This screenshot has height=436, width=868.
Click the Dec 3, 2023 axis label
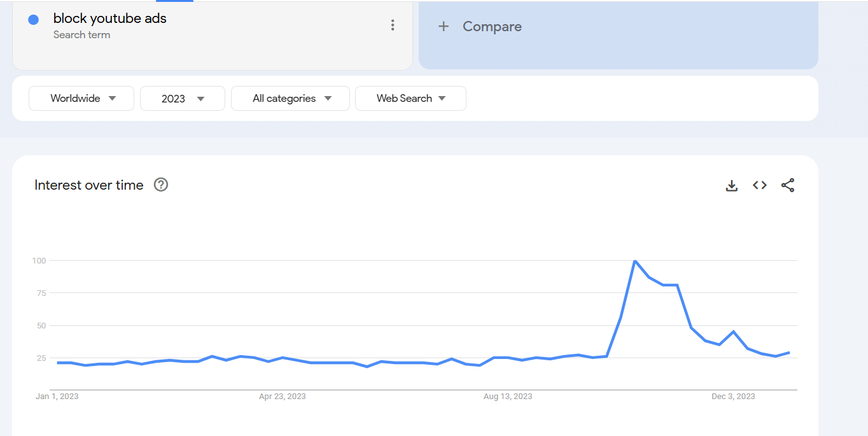point(733,397)
